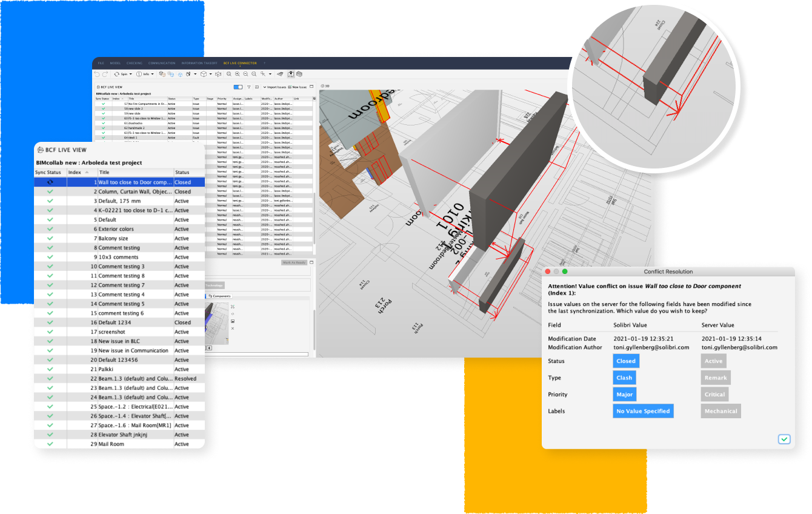Click the X icon beside snapshot thumbnail
This screenshot has height=514, width=812.
coord(232,328)
